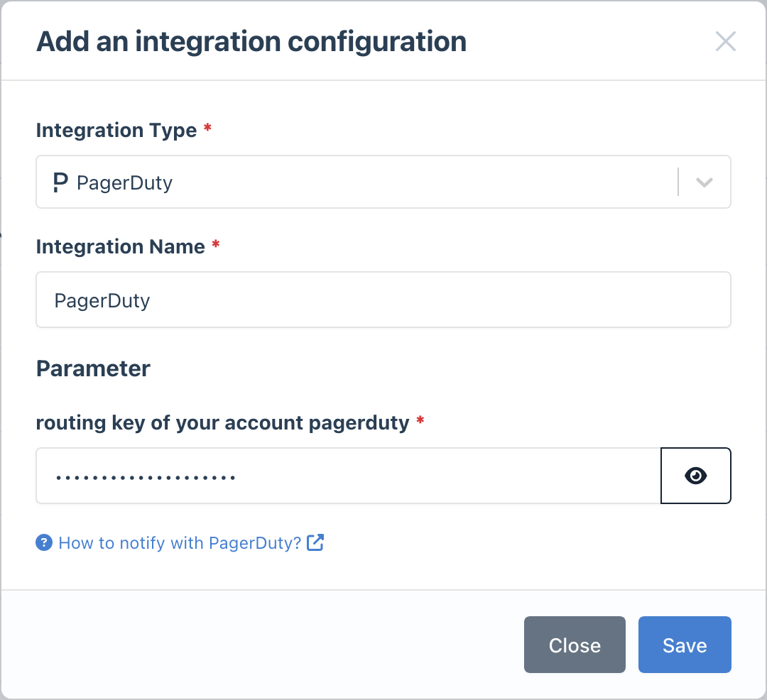767x700 pixels.
Task: Click inside the Integration Name text field
Action: (x=383, y=300)
